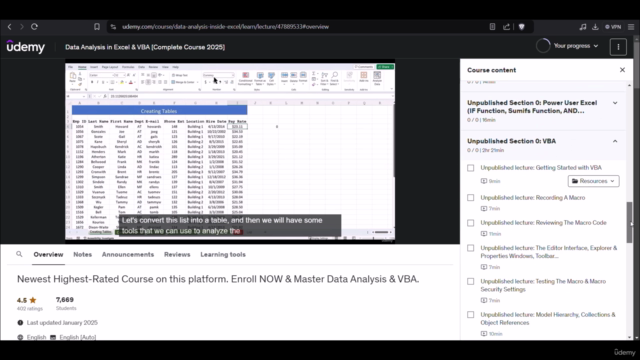Click the course title in the header

tap(145, 47)
